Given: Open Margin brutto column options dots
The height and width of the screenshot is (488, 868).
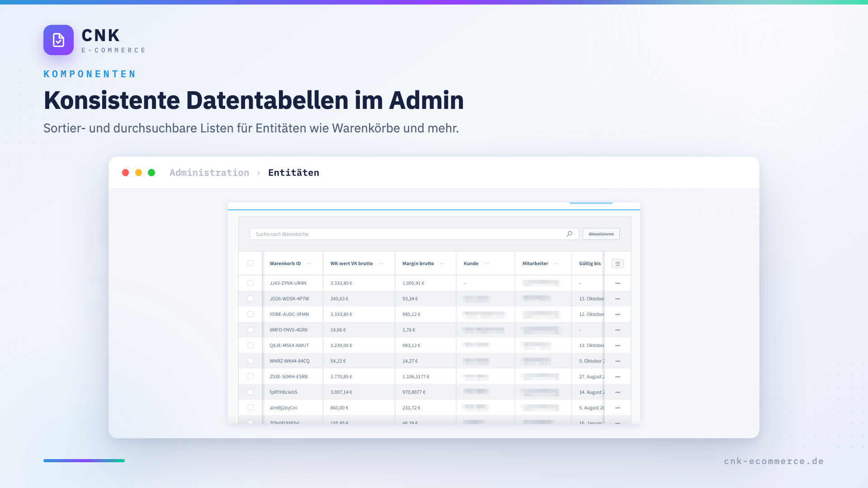Looking at the screenshot, I should (443, 263).
